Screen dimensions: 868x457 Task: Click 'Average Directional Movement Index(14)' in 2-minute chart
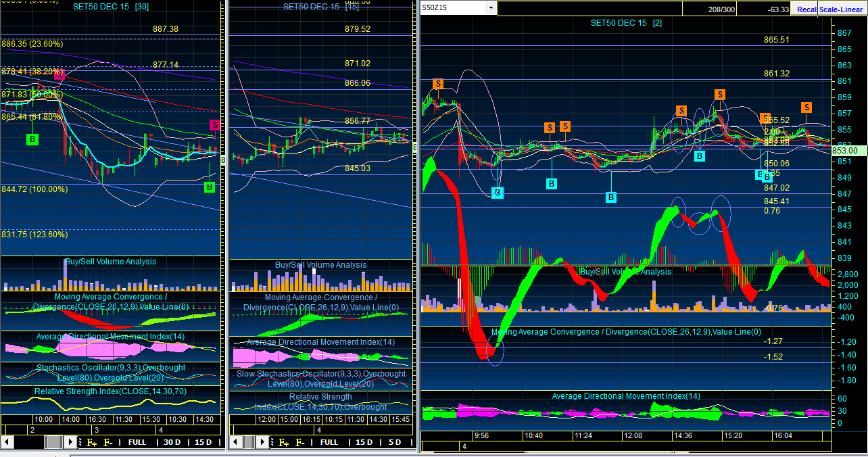627,396
